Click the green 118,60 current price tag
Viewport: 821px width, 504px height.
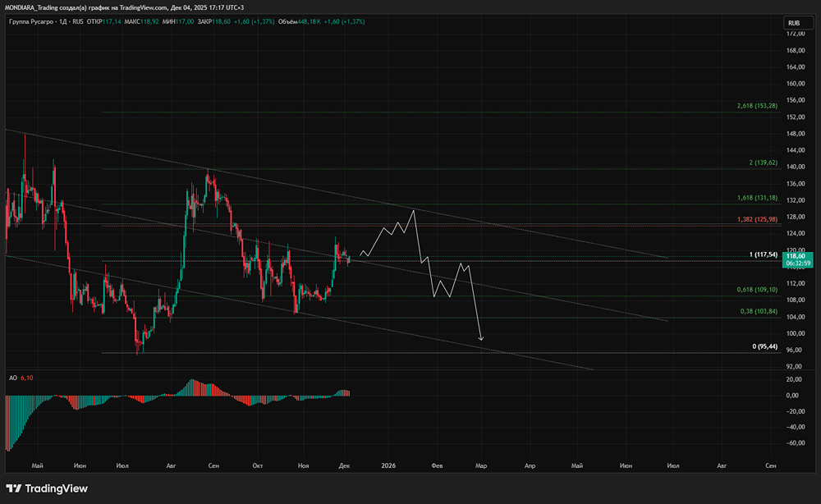point(797,256)
